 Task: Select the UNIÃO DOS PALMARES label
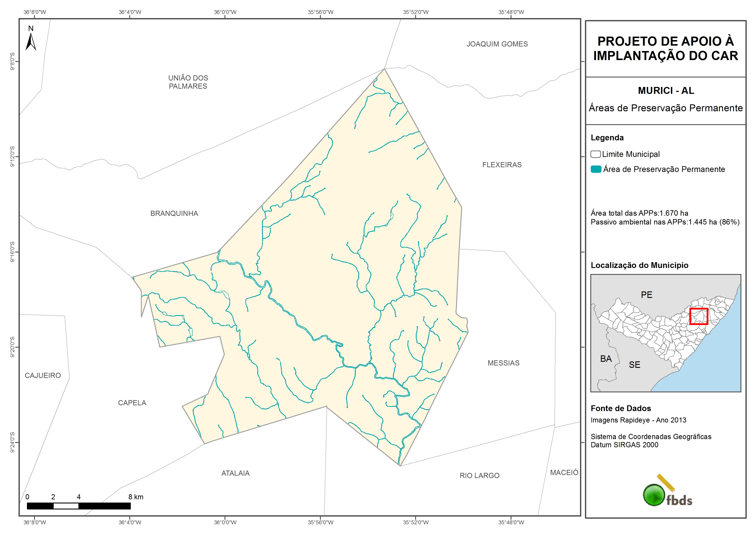coord(188,82)
